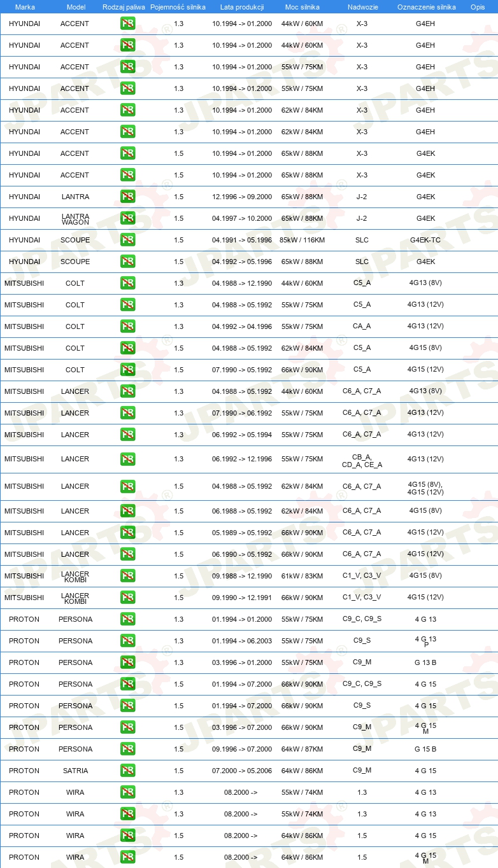Click the date range 09.1996 -> 07.2000
The width and height of the screenshot is (498, 868).
pos(242,749)
